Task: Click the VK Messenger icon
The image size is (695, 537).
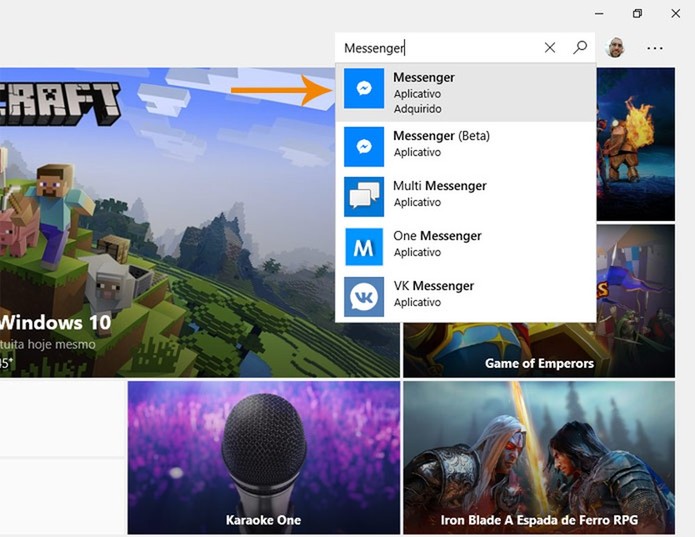Action: tap(364, 297)
